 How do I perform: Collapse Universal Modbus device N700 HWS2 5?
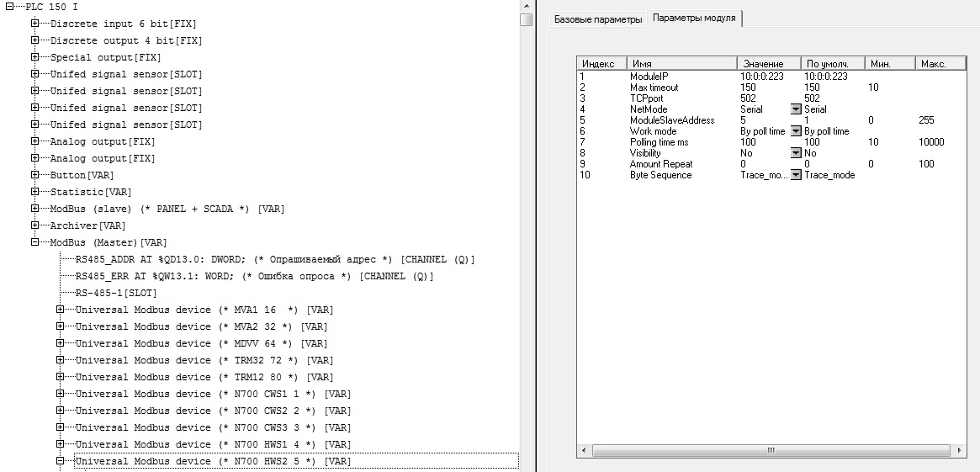pos(60,461)
